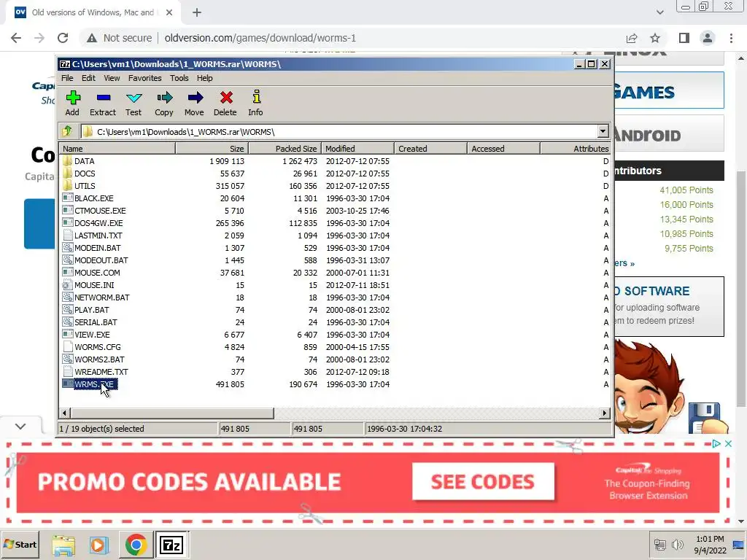Image resolution: width=747 pixels, height=560 pixels.
Task: Open the Tools menu
Action: [179, 78]
